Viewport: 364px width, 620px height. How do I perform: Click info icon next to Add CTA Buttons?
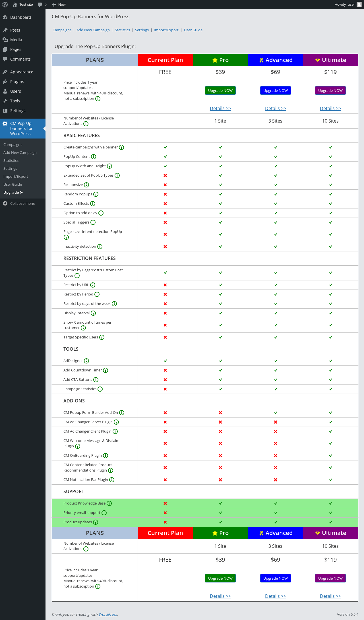pyautogui.click(x=96, y=380)
